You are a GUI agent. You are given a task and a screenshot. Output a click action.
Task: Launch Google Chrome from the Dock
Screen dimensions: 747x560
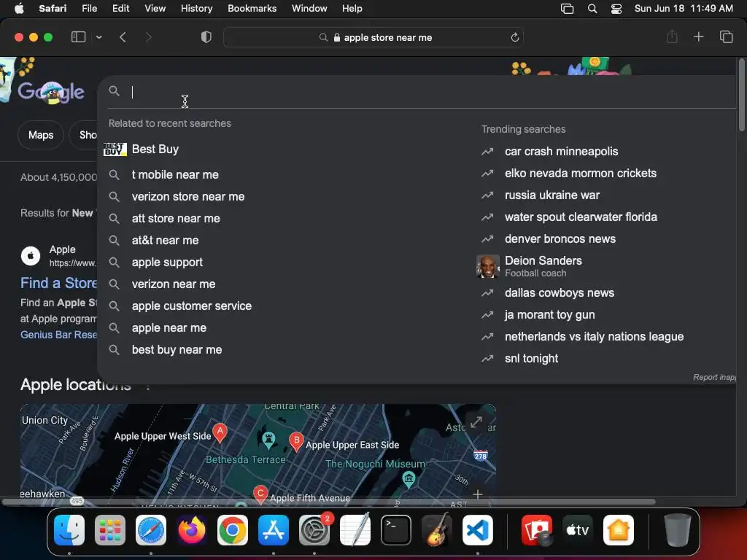coord(233,530)
